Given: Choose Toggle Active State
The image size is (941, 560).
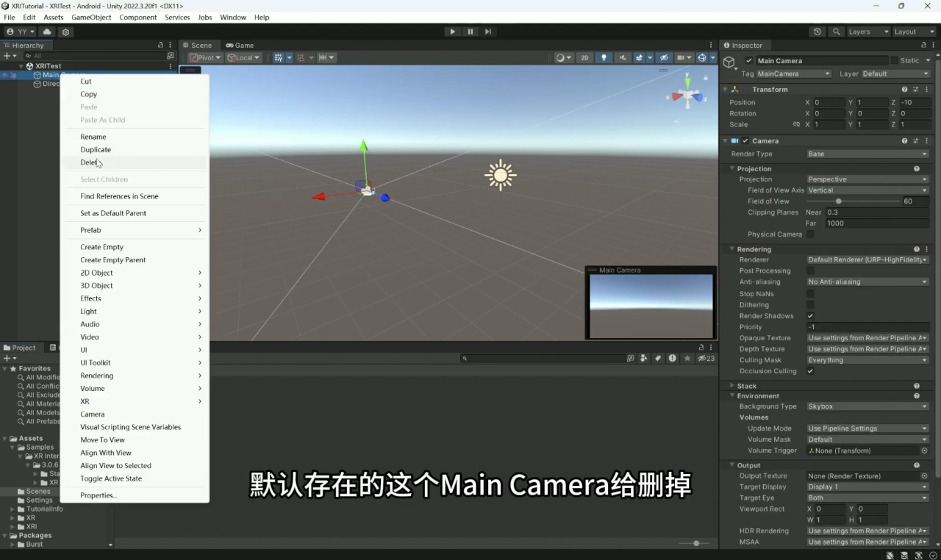Looking at the screenshot, I should click(x=135, y=478).
